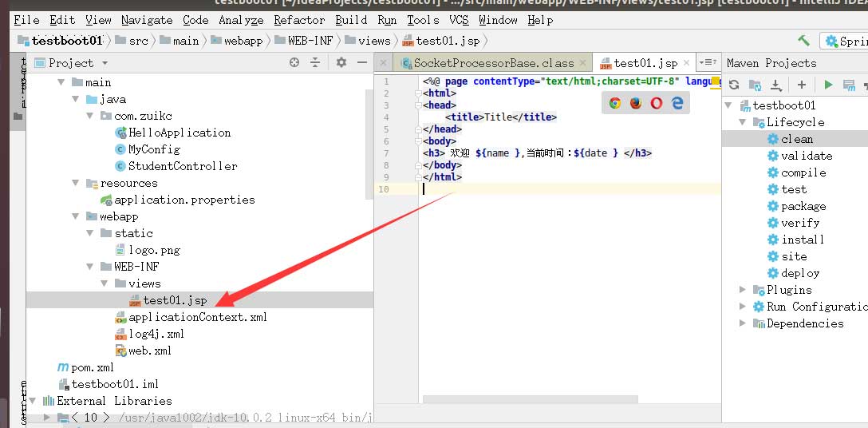Open the page in Edge browser icon
Screen dimensions: 868x428
click(677, 102)
